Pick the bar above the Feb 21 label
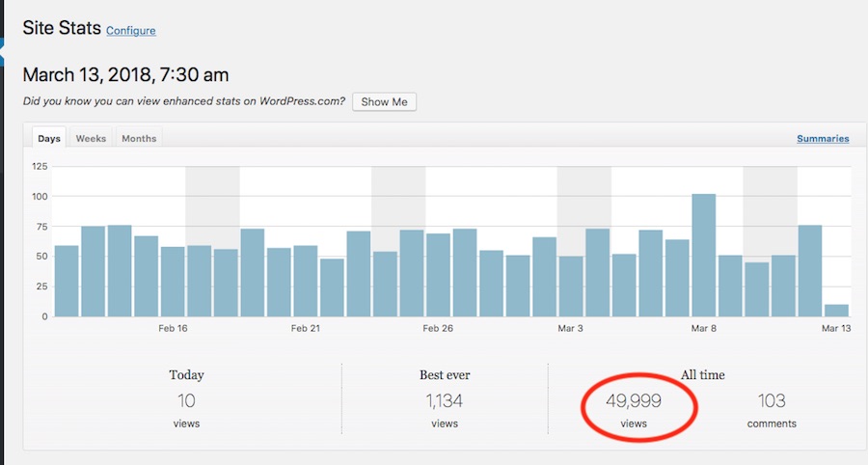 [306, 282]
